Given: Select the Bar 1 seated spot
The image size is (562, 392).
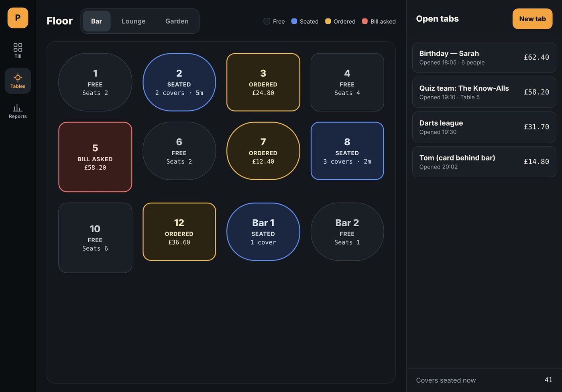Looking at the screenshot, I should [263, 232].
